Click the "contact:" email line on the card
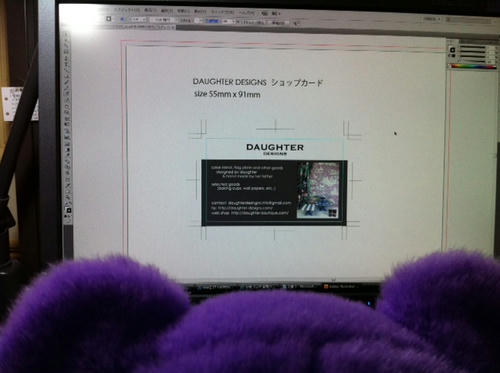500x373 pixels. (x=251, y=203)
